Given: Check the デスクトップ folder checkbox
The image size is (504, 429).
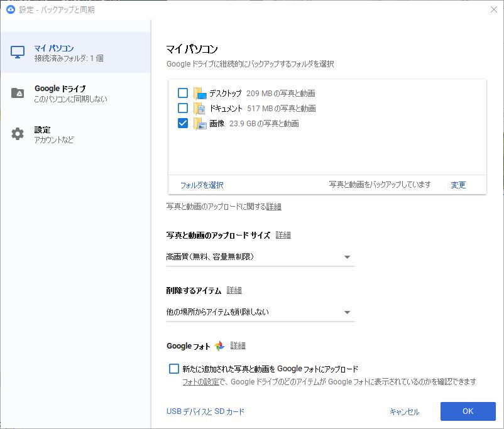Looking at the screenshot, I should 183,93.
